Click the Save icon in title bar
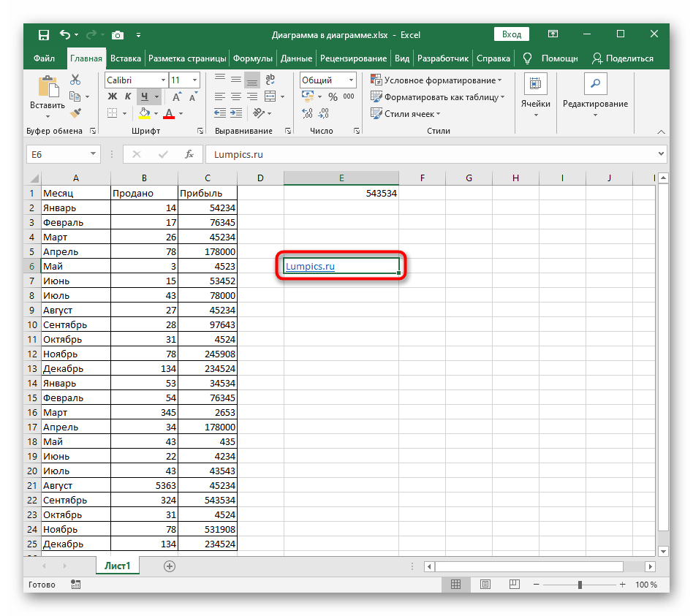The height and width of the screenshot is (616, 693). [x=43, y=35]
